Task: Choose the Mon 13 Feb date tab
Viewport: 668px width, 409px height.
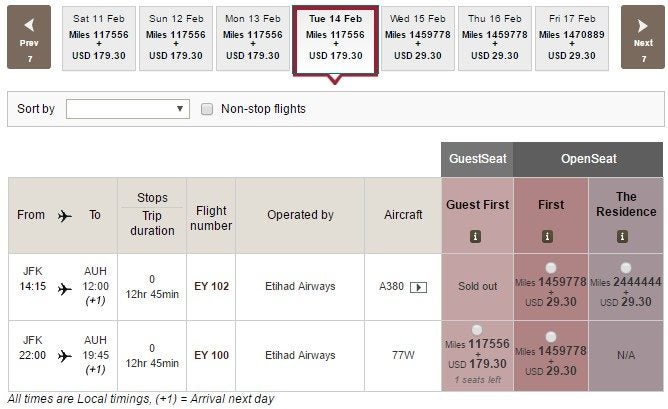Action: click(253, 38)
